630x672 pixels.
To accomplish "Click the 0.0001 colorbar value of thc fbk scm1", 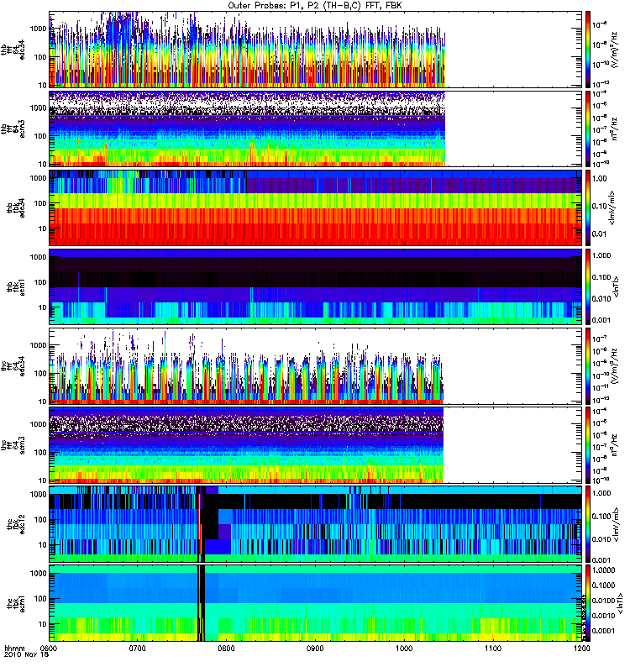I will (603, 631).
